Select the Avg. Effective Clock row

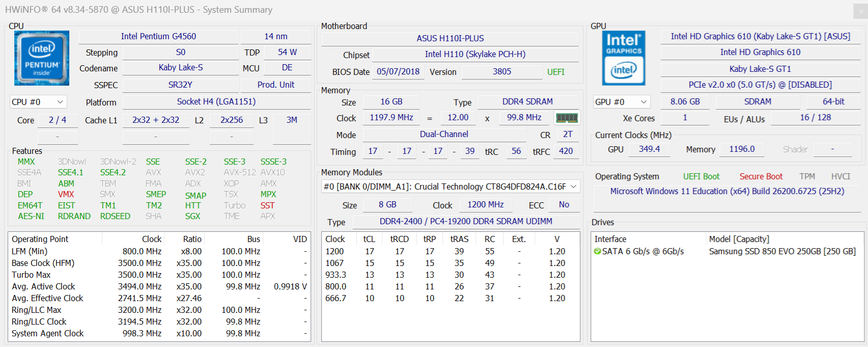coord(47,298)
